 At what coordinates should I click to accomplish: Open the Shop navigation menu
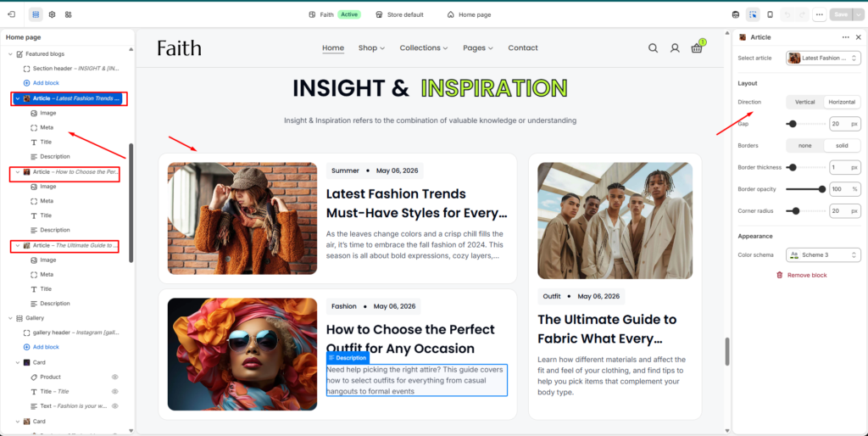[x=371, y=48]
